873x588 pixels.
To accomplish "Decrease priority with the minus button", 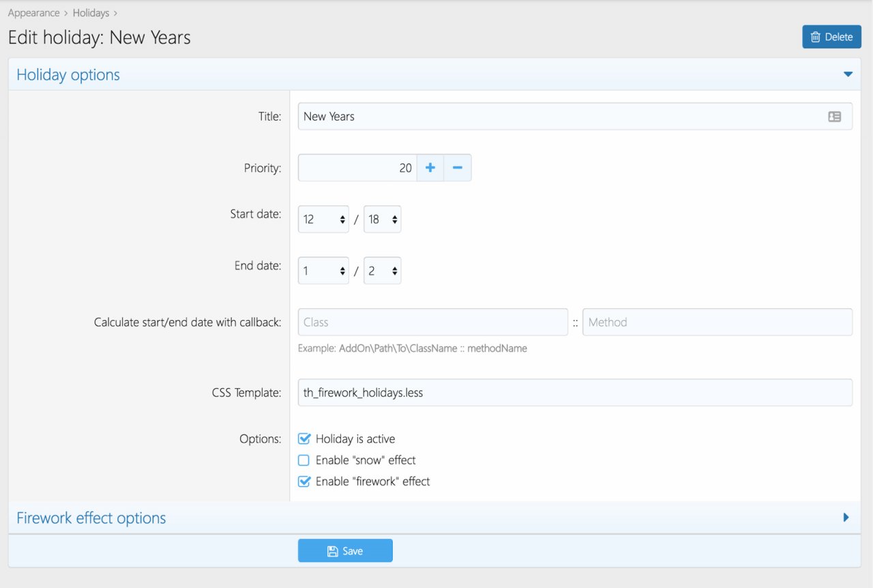I will [458, 168].
